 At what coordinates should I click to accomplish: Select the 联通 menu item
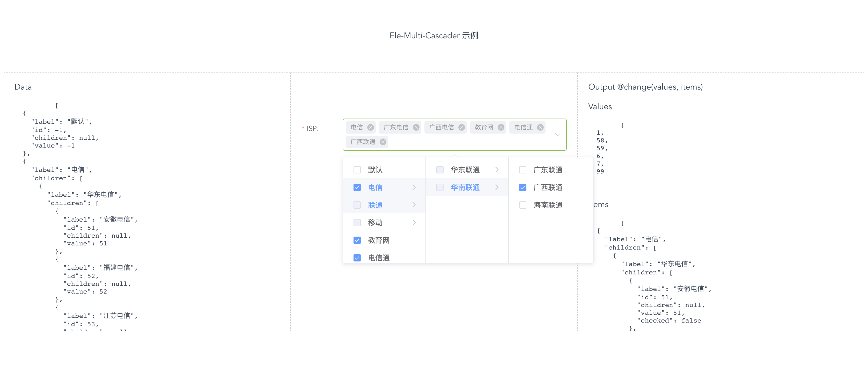pyautogui.click(x=375, y=205)
